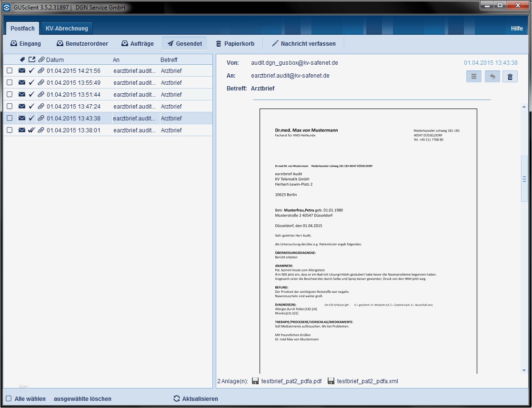Open the Aufträge folder
This screenshot has height=408, width=532.
138,44
